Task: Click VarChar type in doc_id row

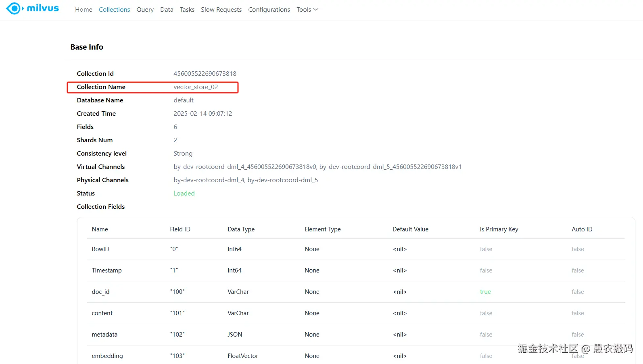Action: tap(238, 291)
